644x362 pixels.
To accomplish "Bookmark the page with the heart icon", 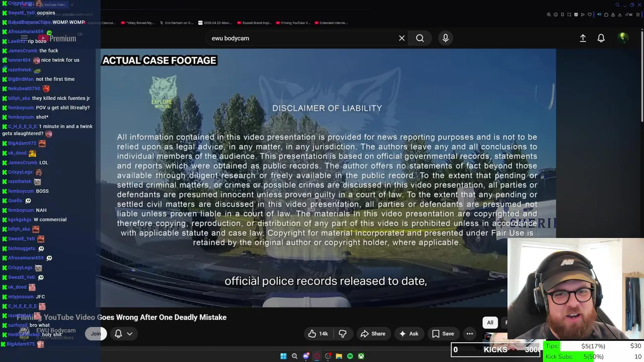I will 590,15.
